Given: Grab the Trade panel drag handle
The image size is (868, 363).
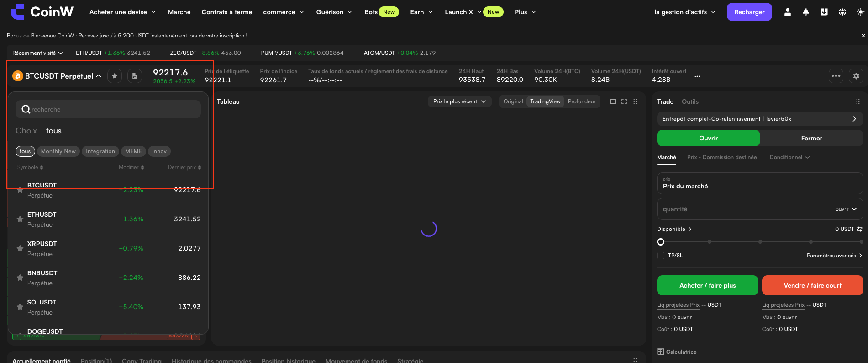Looking at the screenshot, I should (858, 101).
